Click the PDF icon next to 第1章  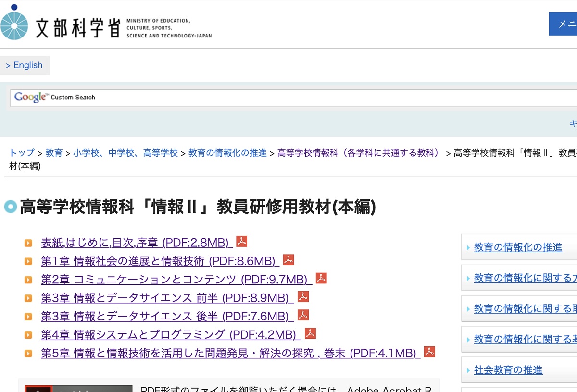(288, 260)
